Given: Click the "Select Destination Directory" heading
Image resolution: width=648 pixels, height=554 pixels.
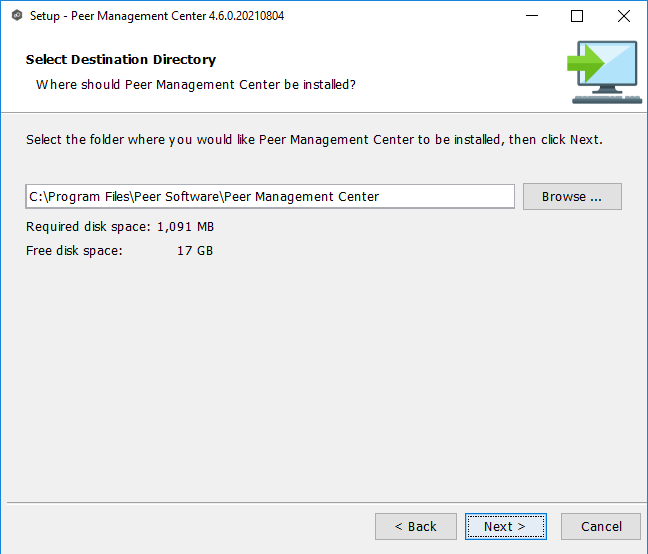Looking at the screenshot, I should point(121,60).
